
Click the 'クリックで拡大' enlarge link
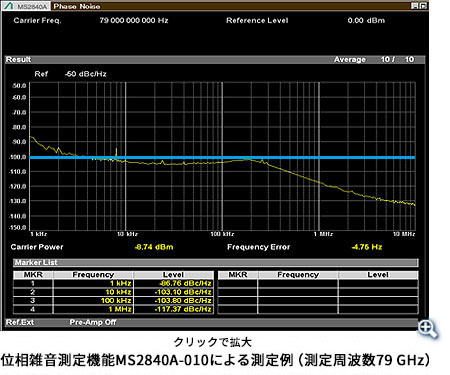tap(213, 342)
